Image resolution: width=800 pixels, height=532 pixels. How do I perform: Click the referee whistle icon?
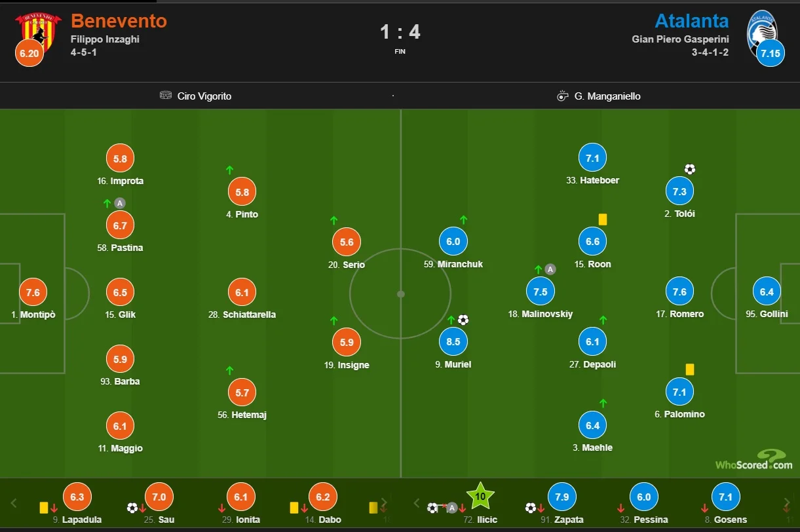562,96
